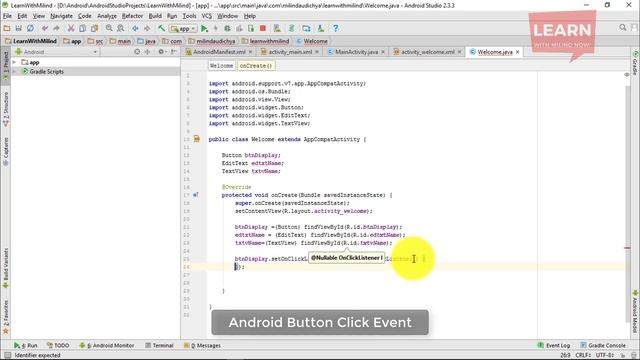This screenshot has width=640, height=360.
Task: Open the Android Monitor tool window
Action: pyautogui.click(x=107, y=345)
